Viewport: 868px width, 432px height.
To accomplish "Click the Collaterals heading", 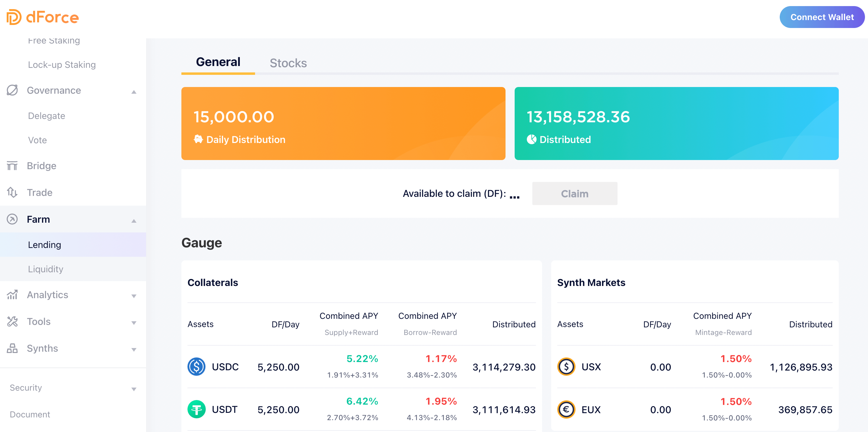I will 213,283.
